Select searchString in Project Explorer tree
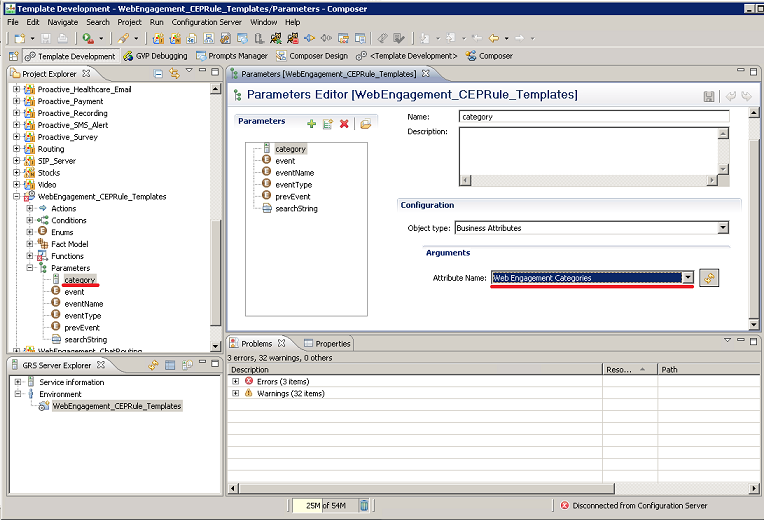 point(85,339)
